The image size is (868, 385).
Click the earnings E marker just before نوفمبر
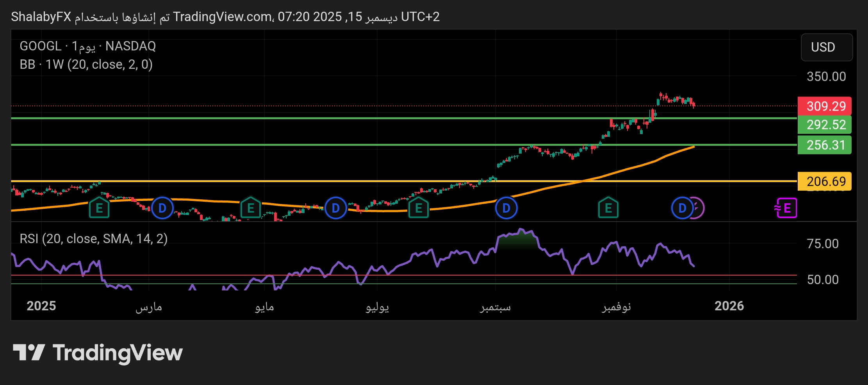point(608,208)
